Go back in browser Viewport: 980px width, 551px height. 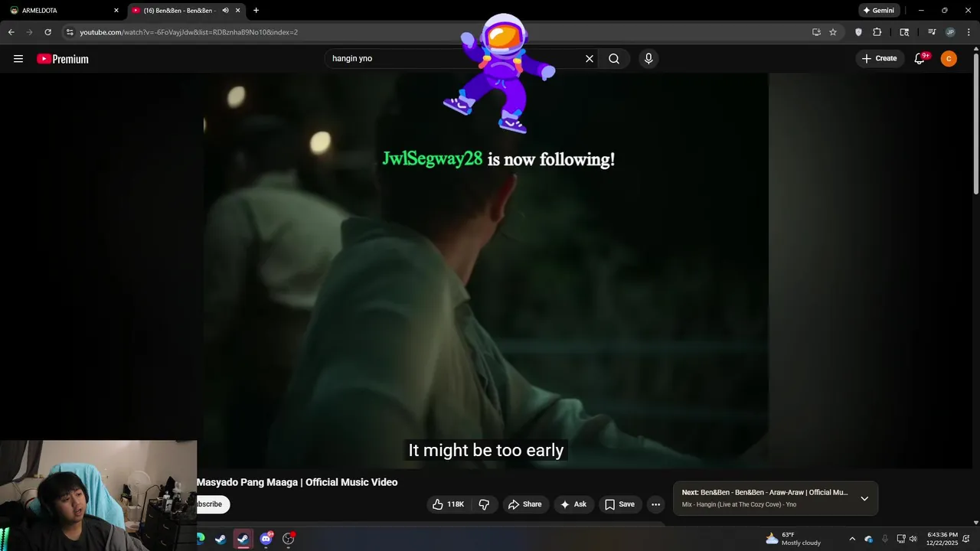coord(11,32)
